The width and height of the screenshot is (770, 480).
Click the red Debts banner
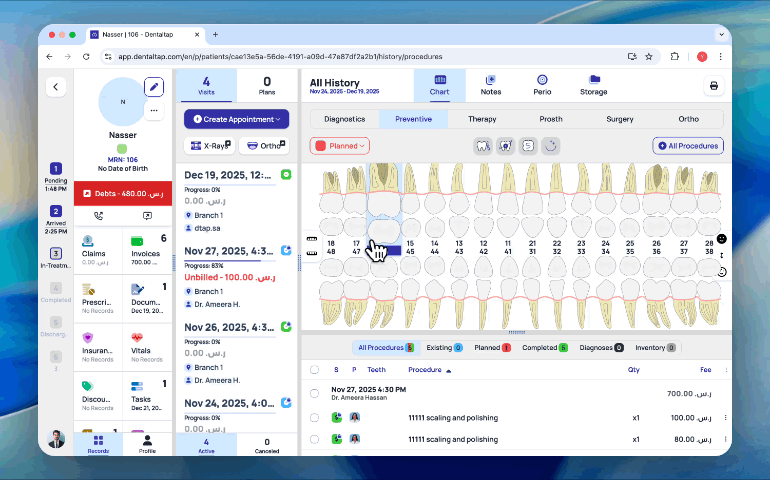[x=123, y=192]
